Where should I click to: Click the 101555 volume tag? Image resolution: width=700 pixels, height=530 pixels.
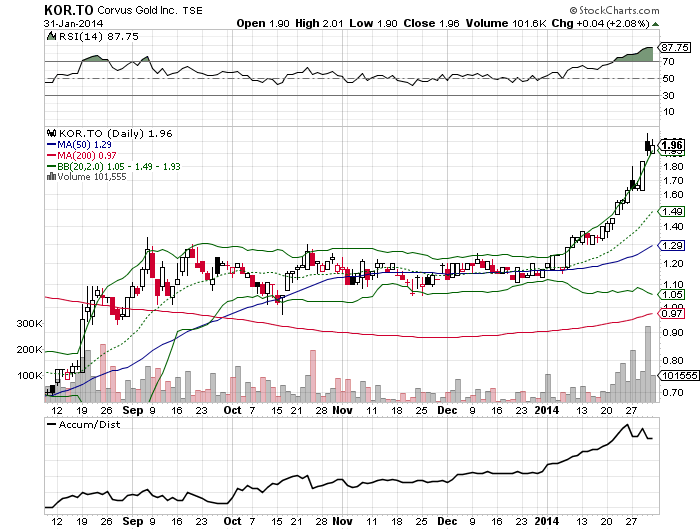(679, 376)
